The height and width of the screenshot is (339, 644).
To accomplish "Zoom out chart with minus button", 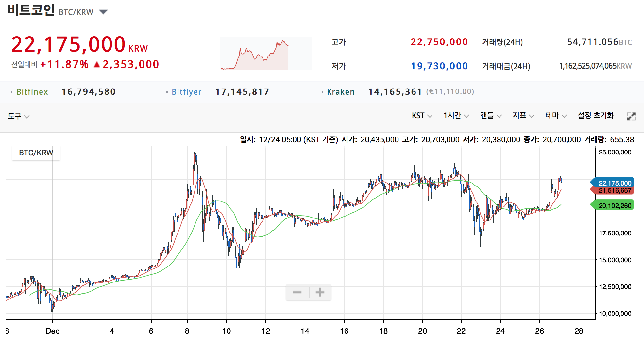I will click(297, 292).
